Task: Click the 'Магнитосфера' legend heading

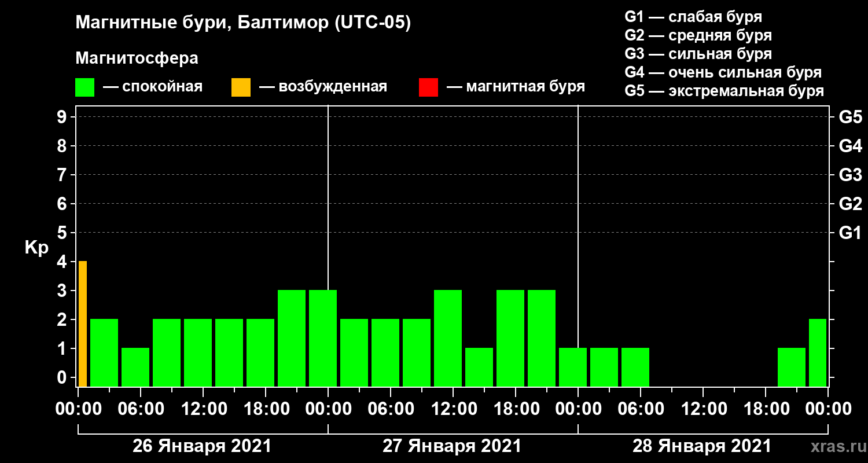Action: click(x=137, y=58)
